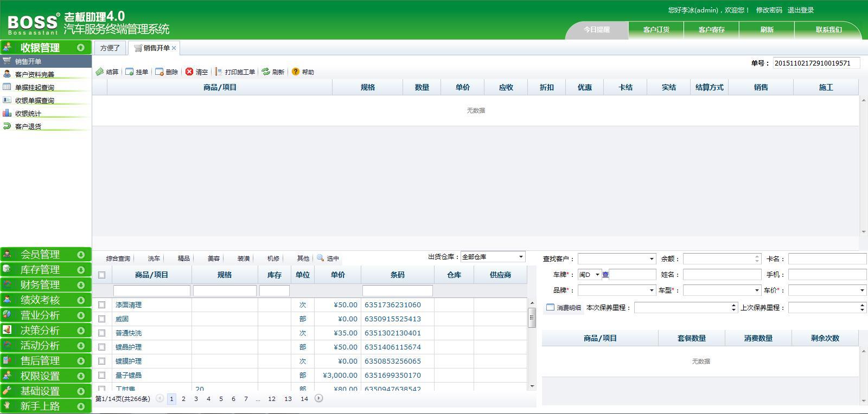Go to next page arrow in pager
This screenshot has height=414, width=868.
[x=319, y=398]
